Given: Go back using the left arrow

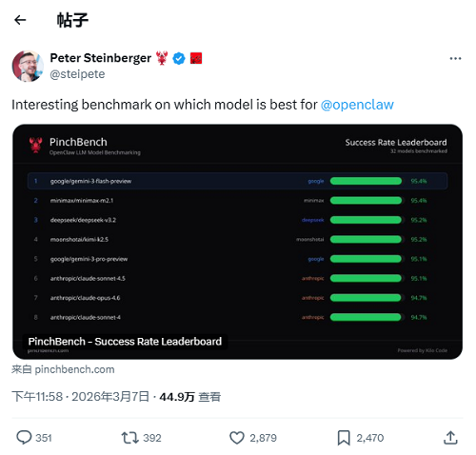Looking at the screenshot, I should point(20,20).
